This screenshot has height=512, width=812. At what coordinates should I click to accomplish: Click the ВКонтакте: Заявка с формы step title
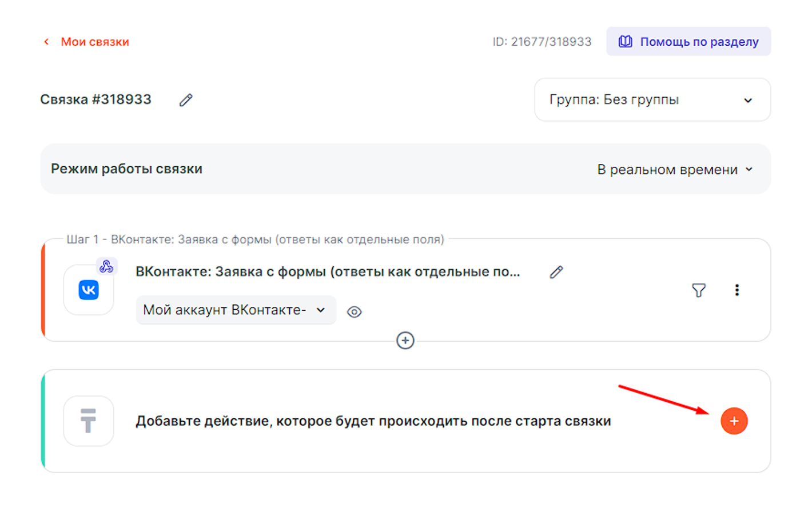click(x=328, y=272)
